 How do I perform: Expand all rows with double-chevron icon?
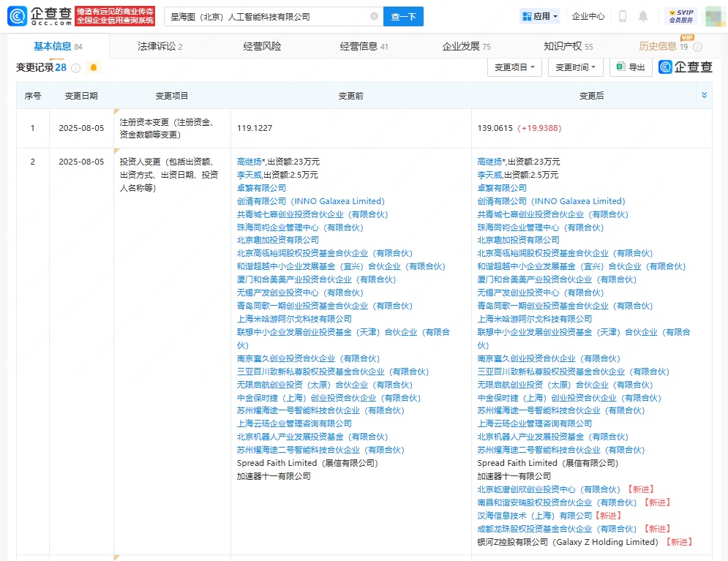pyautogui.click(x=704, y=95)
